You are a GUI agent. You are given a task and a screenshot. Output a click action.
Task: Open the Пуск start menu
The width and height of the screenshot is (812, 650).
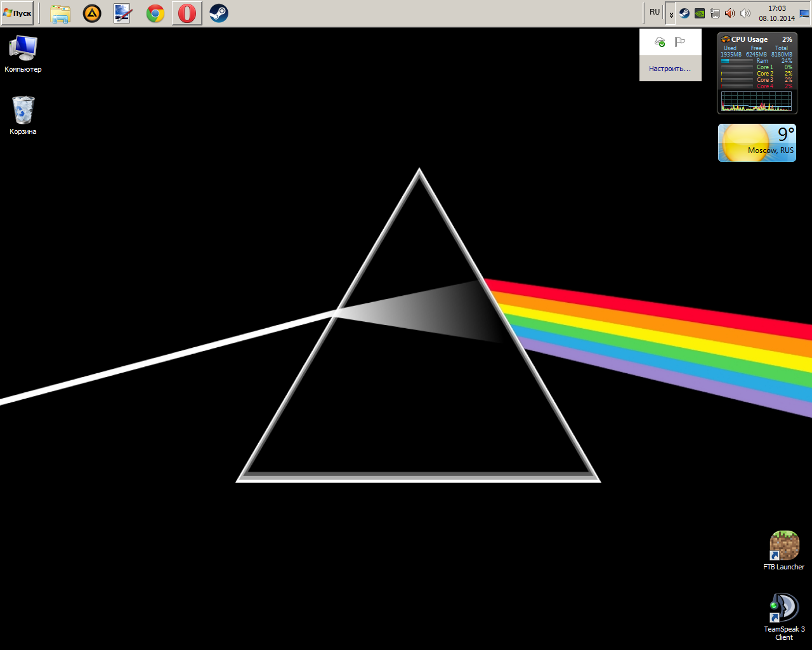click(17, 13)
